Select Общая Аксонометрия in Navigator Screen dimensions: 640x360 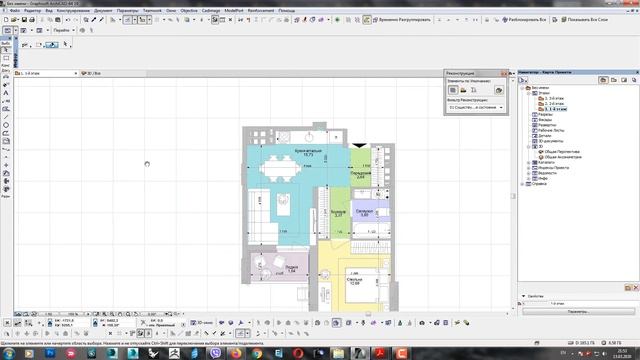[563, 157]
